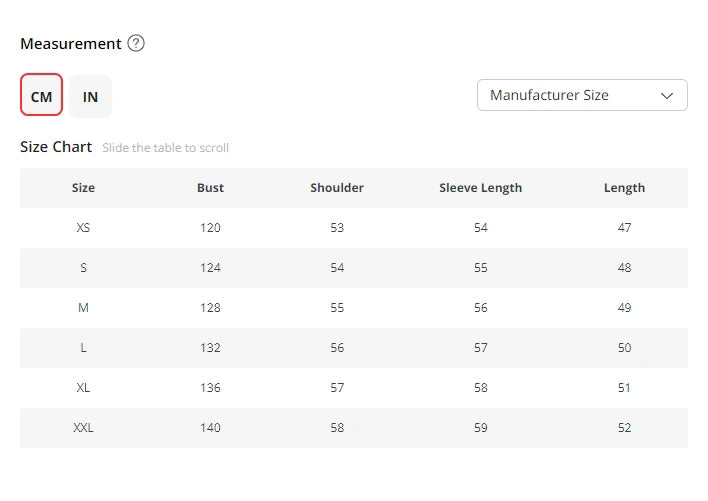Open the Manufacturer Size dropdown
This screenshot has width=708, height=501.
click(582, 95)
